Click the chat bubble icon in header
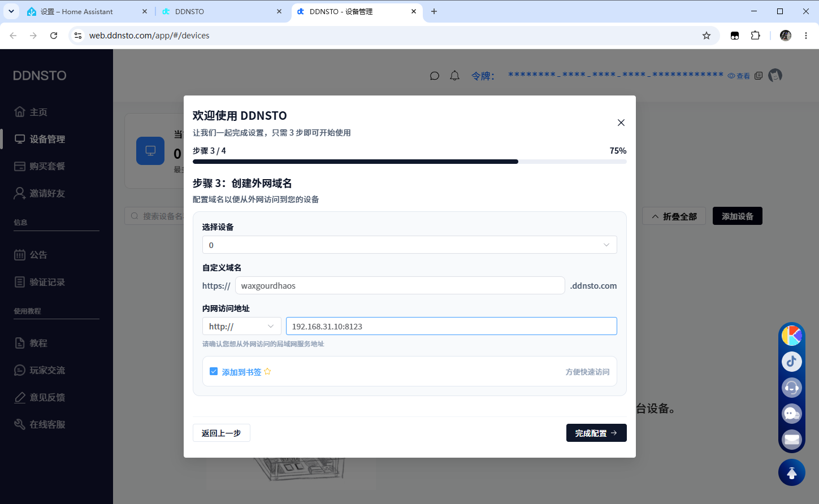 pos(435,76)
